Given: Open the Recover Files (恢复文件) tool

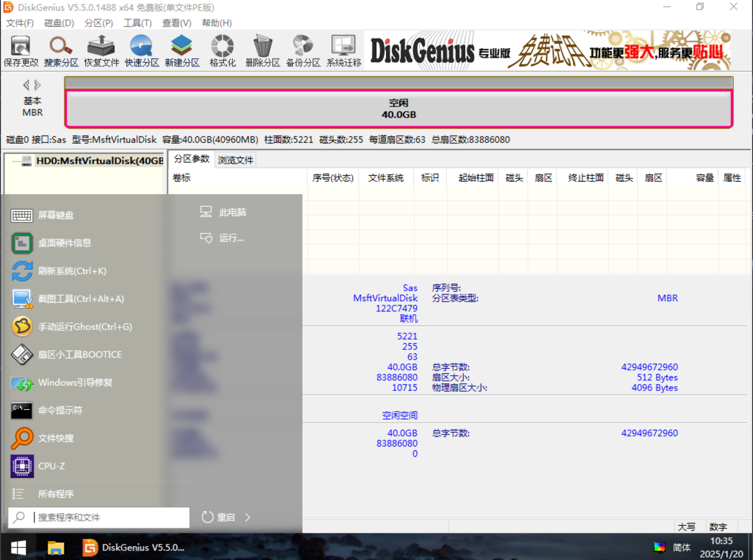Looking at the screenshot, I should [101, 51].
